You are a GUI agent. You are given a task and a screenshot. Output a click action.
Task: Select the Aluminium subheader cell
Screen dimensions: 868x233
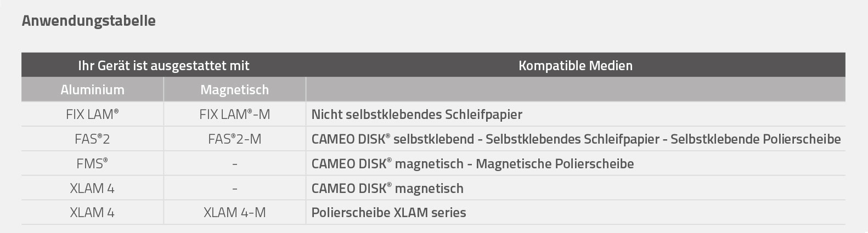92,89
